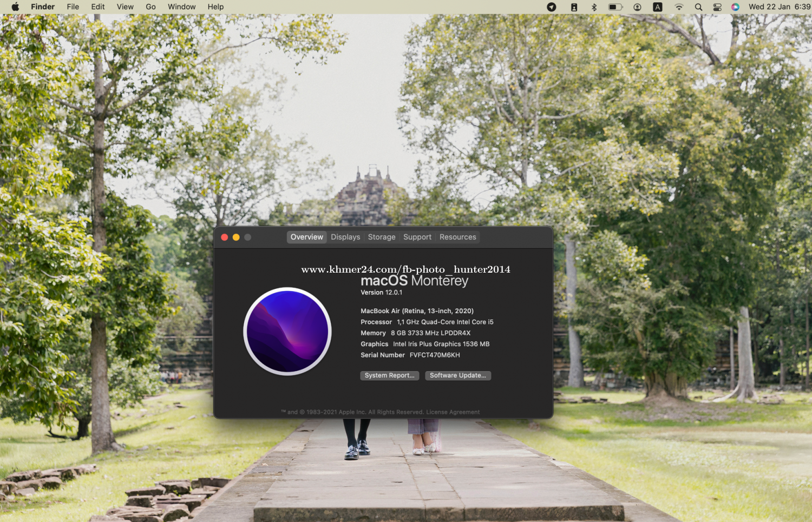Screen dimensions: 812x522
Task: Open the File menu
Action: tap(73, 7)
